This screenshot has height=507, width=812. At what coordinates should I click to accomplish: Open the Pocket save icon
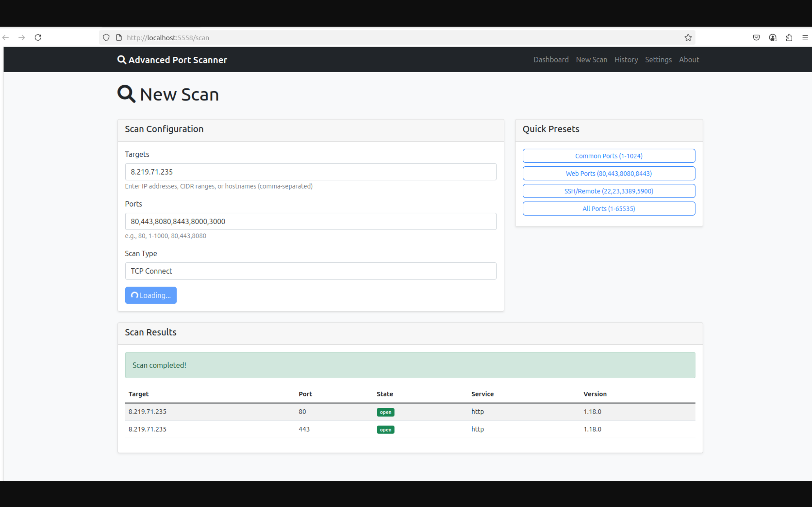756,38
